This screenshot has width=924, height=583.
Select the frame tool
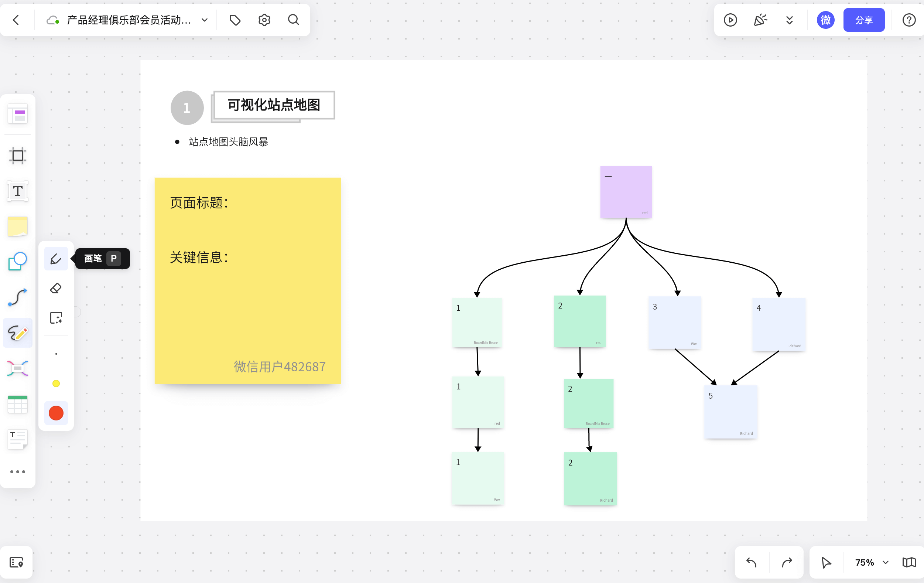coord(18,156)
